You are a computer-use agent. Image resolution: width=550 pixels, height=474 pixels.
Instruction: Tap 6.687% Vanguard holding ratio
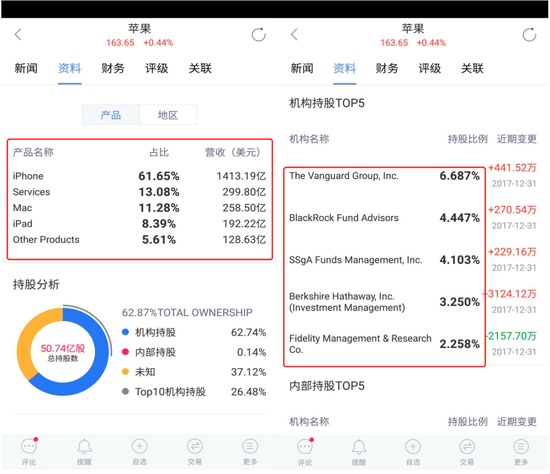click(460, 176)
